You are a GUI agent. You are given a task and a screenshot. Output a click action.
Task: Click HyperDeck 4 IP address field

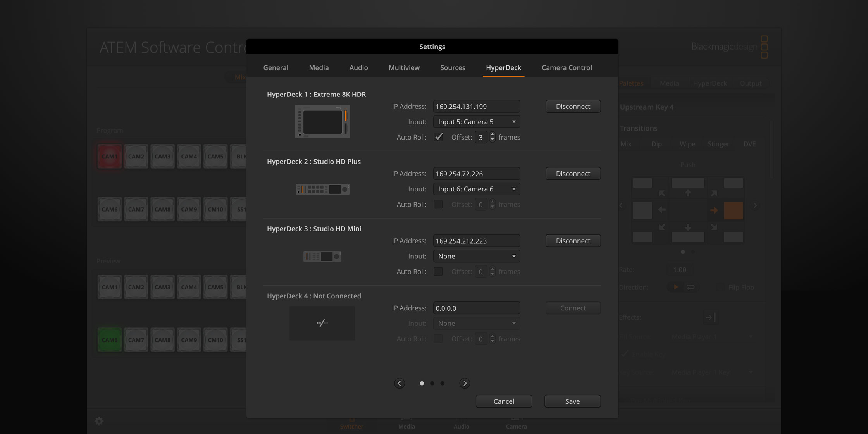[476, 308]
